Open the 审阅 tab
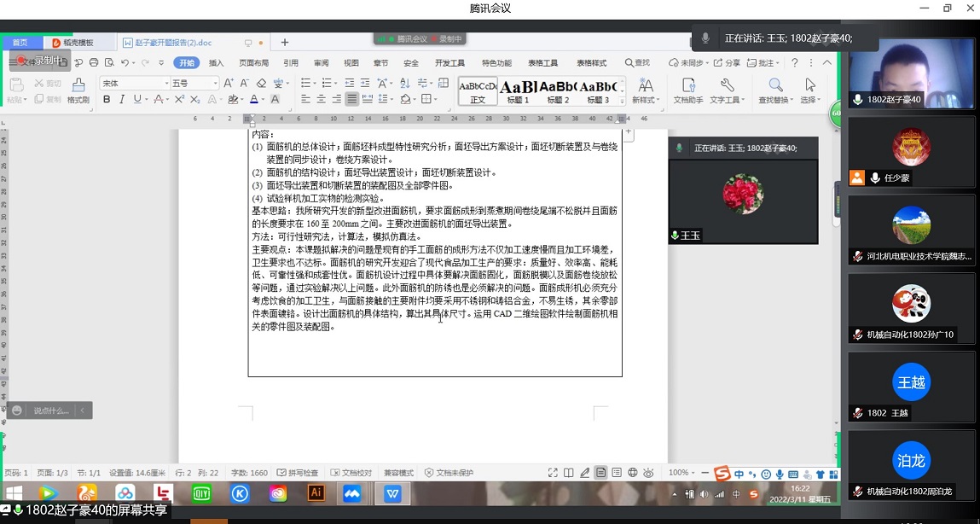 pyautogui.click(x=322, y=62)
